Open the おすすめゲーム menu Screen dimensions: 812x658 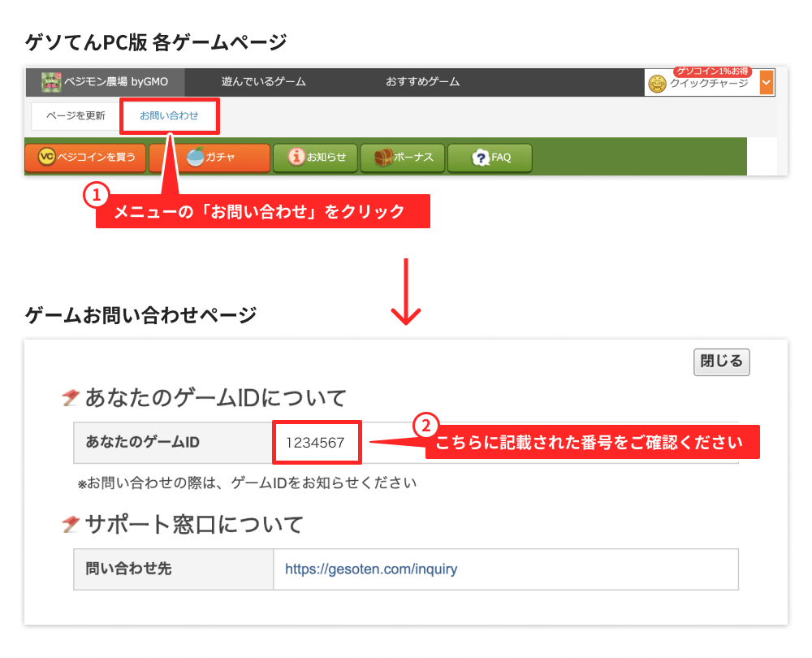pyautogui.click(x=422, y=82)
